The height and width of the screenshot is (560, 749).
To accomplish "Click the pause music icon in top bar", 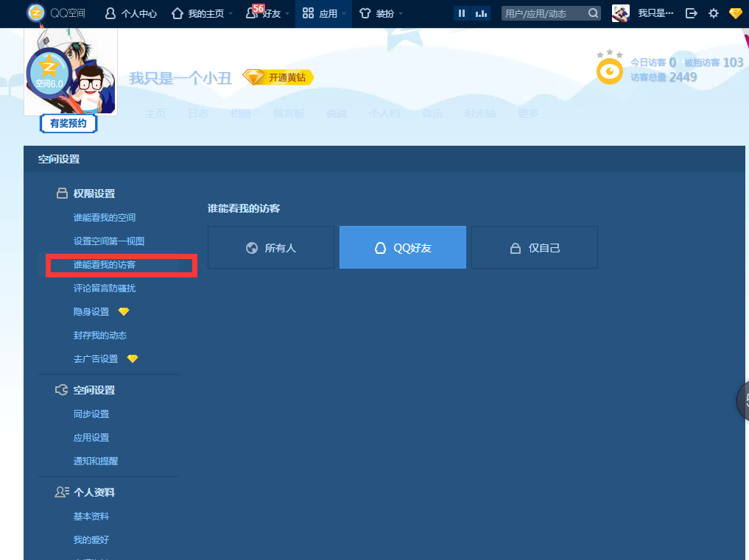I will pos(462,13).
